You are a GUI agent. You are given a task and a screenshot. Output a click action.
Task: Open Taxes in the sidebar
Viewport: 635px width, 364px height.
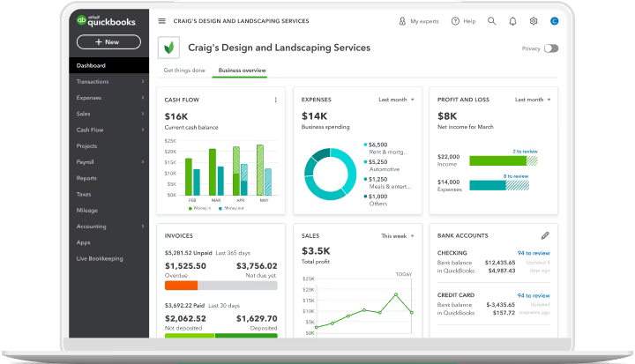click(x=109, y=195)
